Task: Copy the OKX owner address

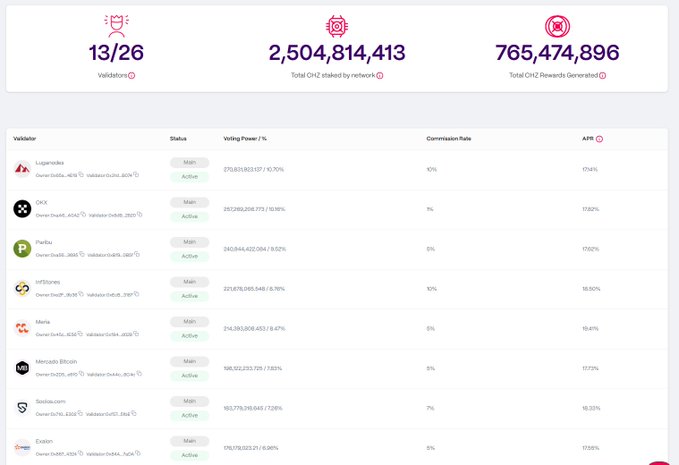Action: (x=82, y=215)
